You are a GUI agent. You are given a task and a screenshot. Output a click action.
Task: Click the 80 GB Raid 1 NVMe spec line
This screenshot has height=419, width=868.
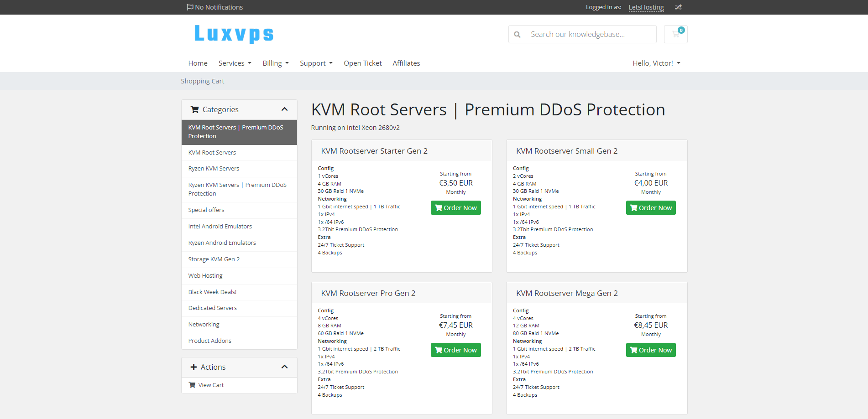tap(536, 334)
